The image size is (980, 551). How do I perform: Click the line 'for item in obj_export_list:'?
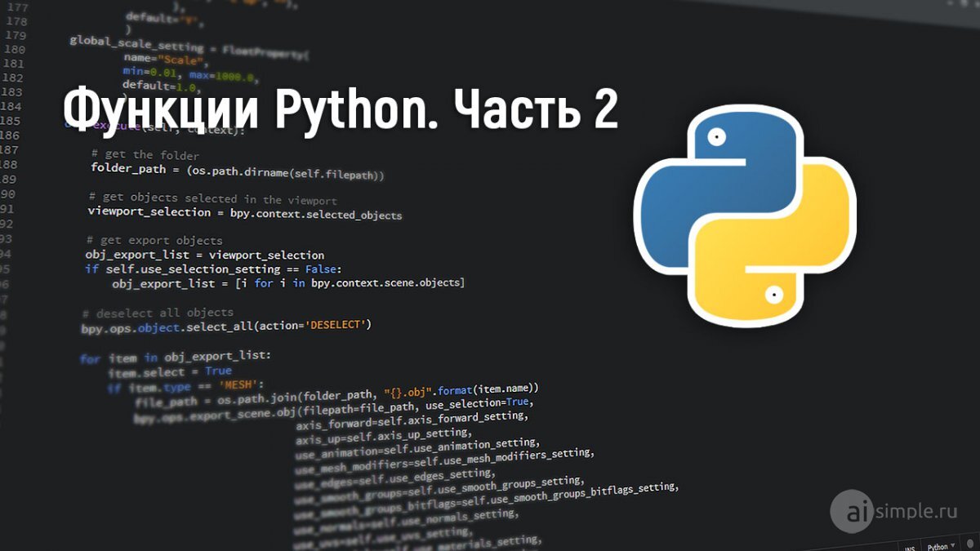[176, 358]
